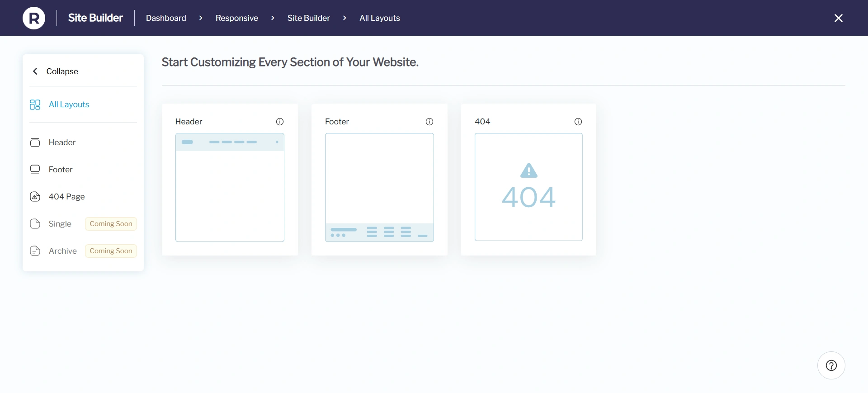Go to the Responsive breadcrumb
Screen dimensions: 868x393
pos(236,18)
